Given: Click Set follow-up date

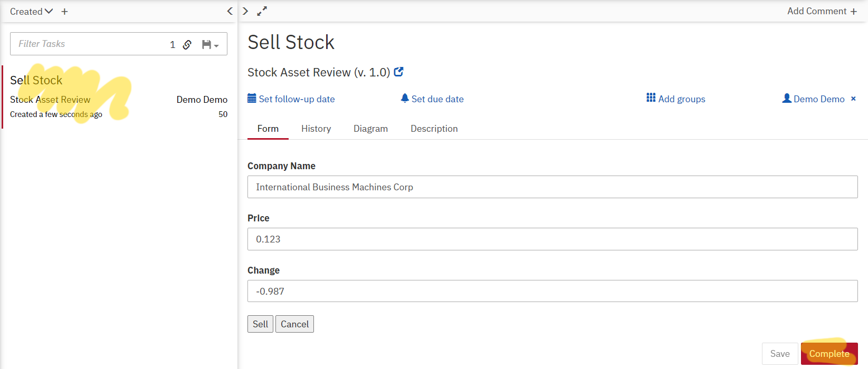Looking at the screenshot, I should 291,99.
